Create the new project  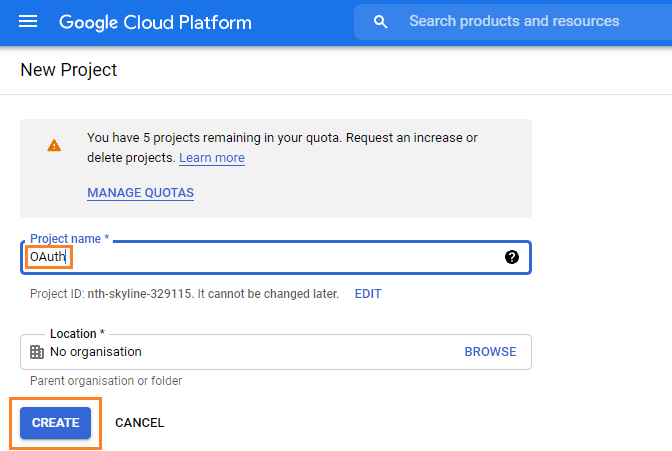[55, 423]
